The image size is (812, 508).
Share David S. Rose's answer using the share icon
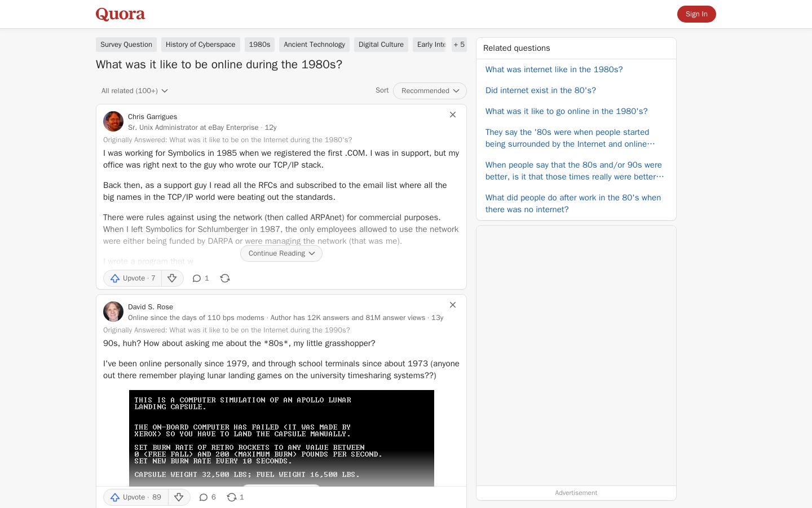click(235, 497)
